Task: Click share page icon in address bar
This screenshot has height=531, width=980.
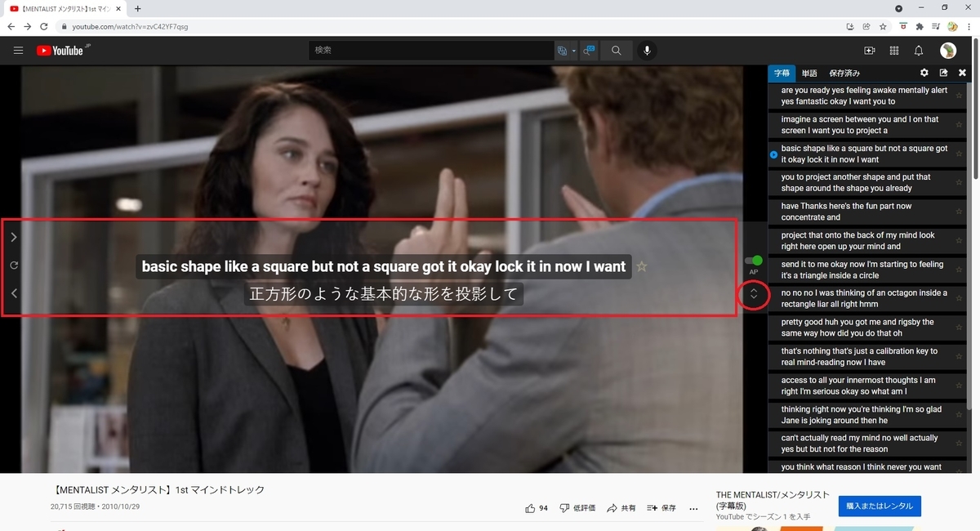Action: pyautogui.click(x=866, y=26)
